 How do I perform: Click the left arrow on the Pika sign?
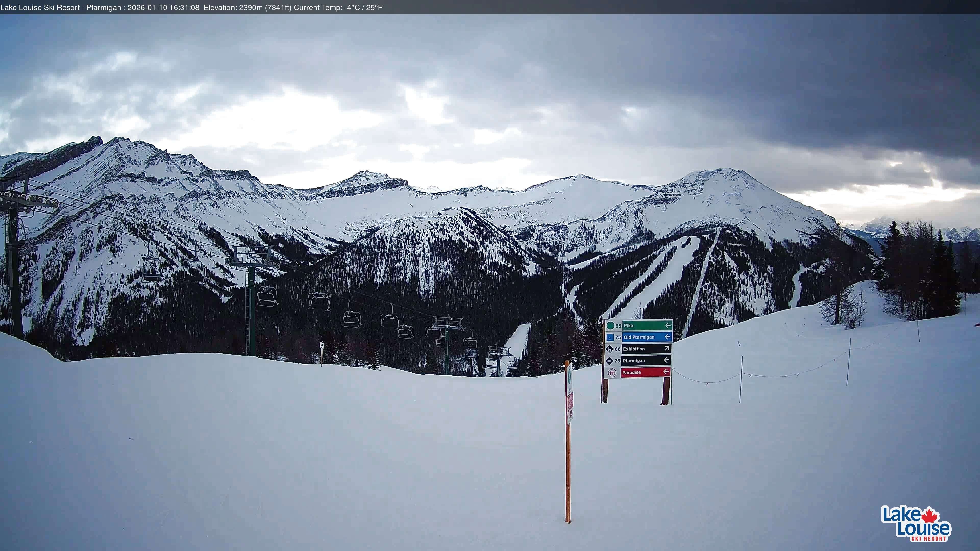click(x=668, y=326)
